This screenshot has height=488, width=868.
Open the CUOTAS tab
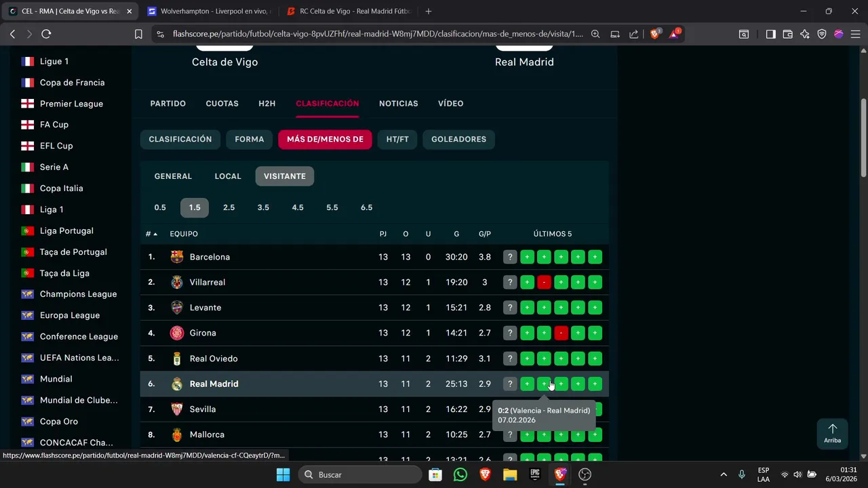[222, 104]
